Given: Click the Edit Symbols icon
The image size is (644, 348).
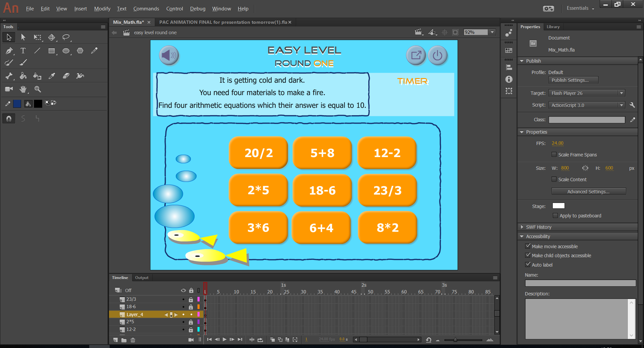Looking at the screenshot, I should click(x=433, y=32).
